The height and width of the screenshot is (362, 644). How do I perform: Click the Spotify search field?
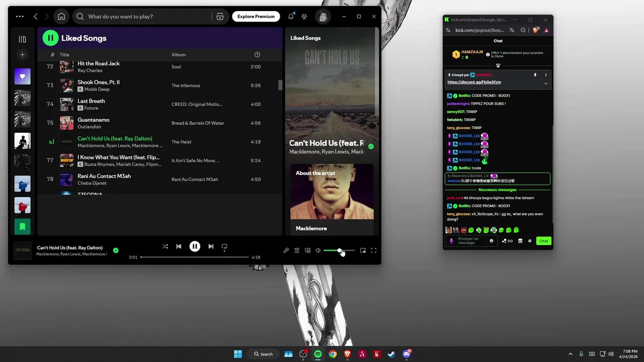click(142, 17)
